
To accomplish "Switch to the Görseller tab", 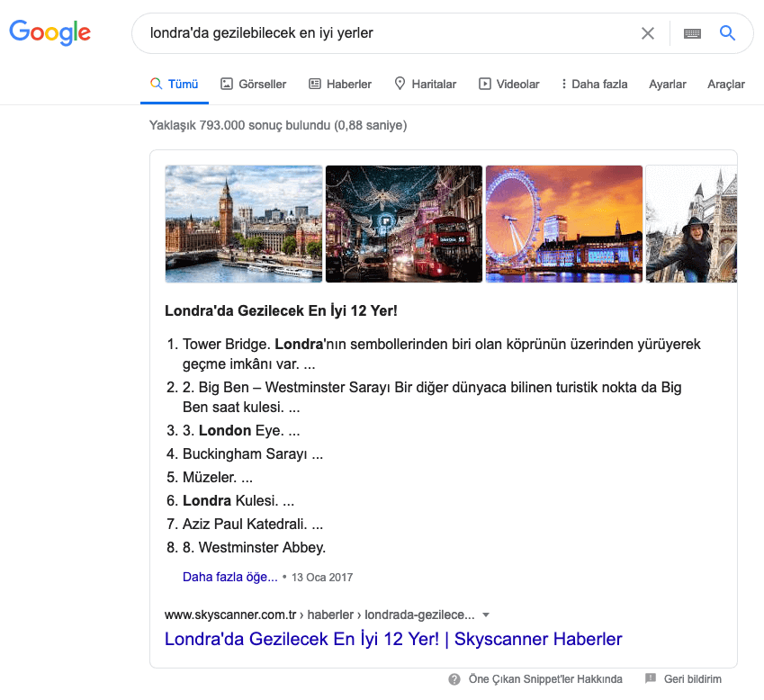I will coord(254,84).
